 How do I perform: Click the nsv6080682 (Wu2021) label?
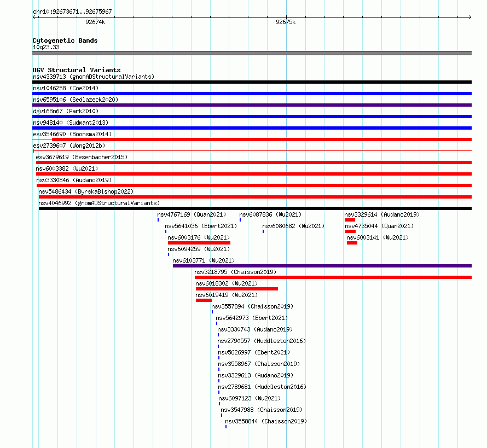pyautogui.click(x=293, y=226)
